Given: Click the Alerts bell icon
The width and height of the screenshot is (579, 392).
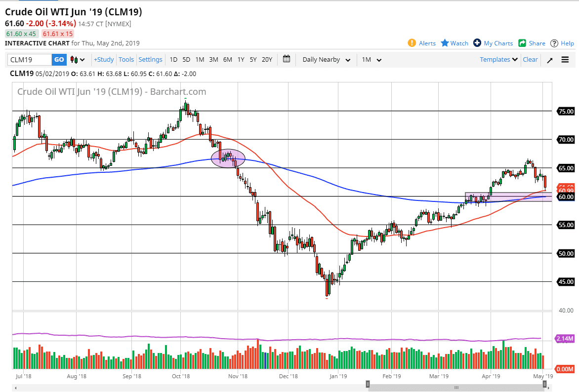Looking at the screenshot, I should coord(412,43).
